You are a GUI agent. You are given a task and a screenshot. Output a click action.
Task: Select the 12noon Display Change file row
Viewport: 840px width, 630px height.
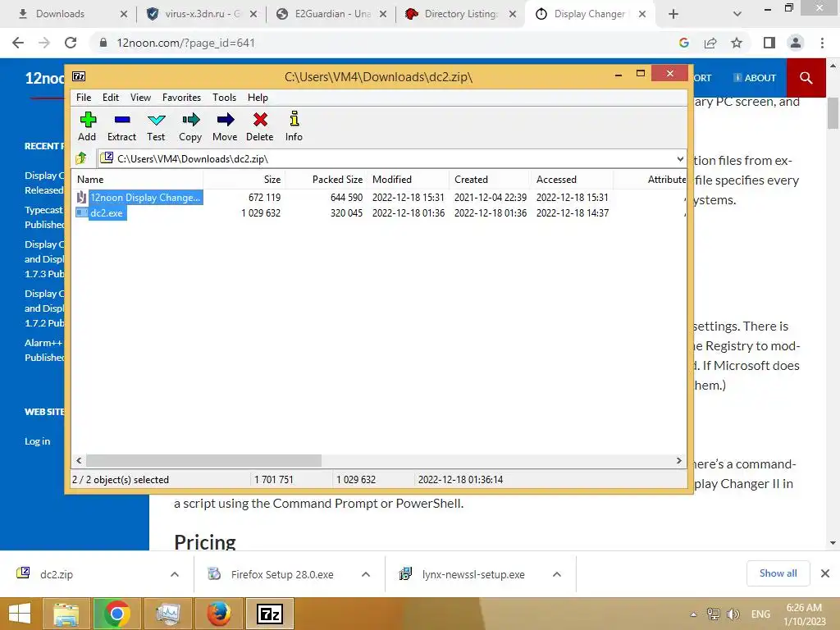click(x=379, y=197)
